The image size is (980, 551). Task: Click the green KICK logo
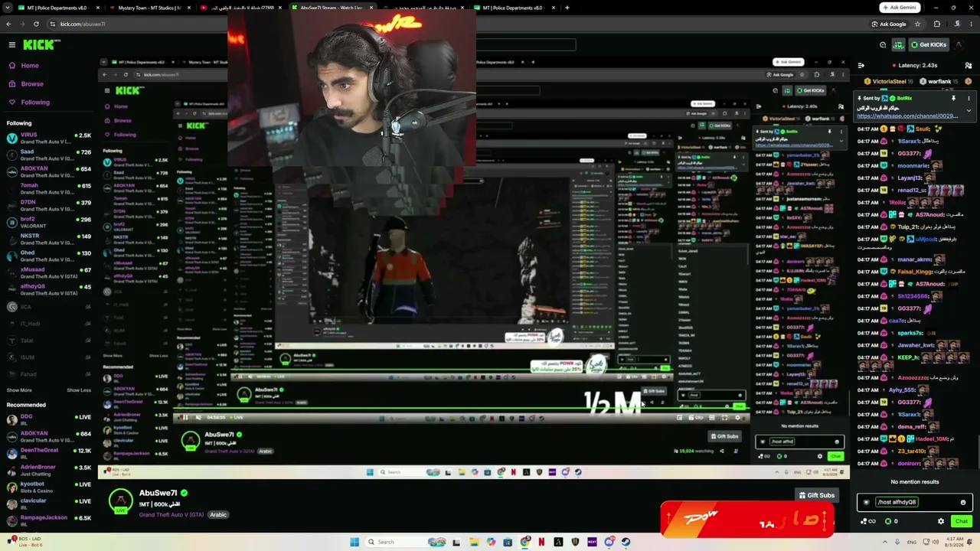(x=38, y=44)
